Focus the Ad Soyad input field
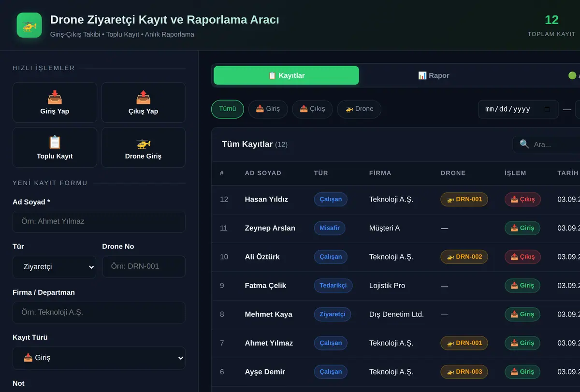 point(99,221)
